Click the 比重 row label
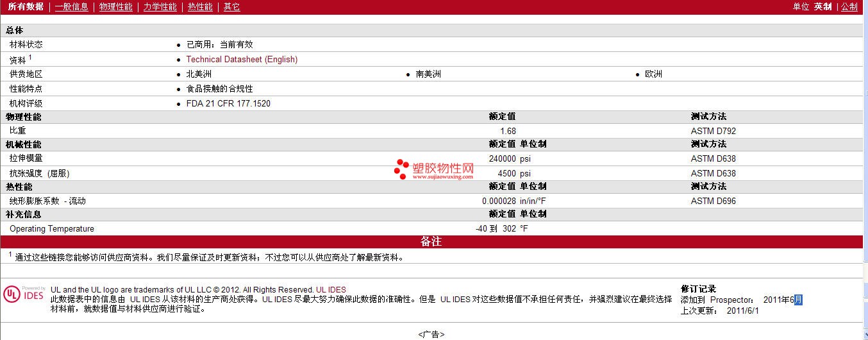The height and width of the screenshot is (340, 868). (x=18, y=130)
